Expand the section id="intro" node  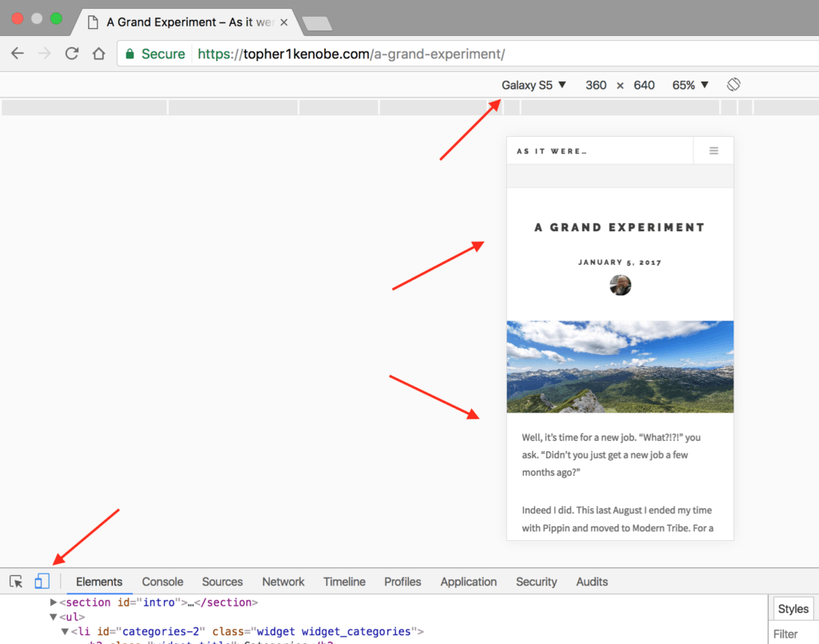tap(53, 602)
